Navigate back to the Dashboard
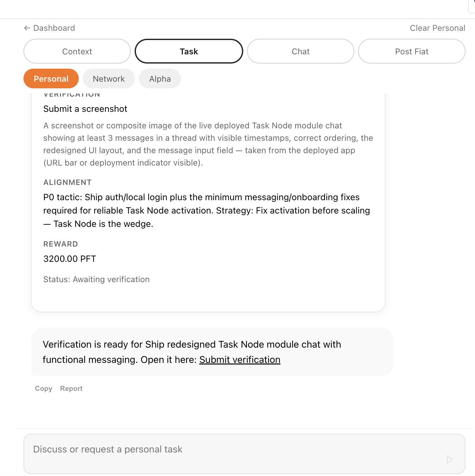 (x=49, y=28)
